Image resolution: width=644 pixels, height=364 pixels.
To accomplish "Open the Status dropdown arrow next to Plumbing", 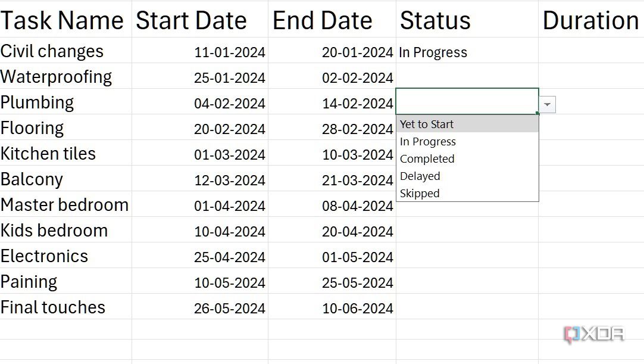I will pos(546,104).
